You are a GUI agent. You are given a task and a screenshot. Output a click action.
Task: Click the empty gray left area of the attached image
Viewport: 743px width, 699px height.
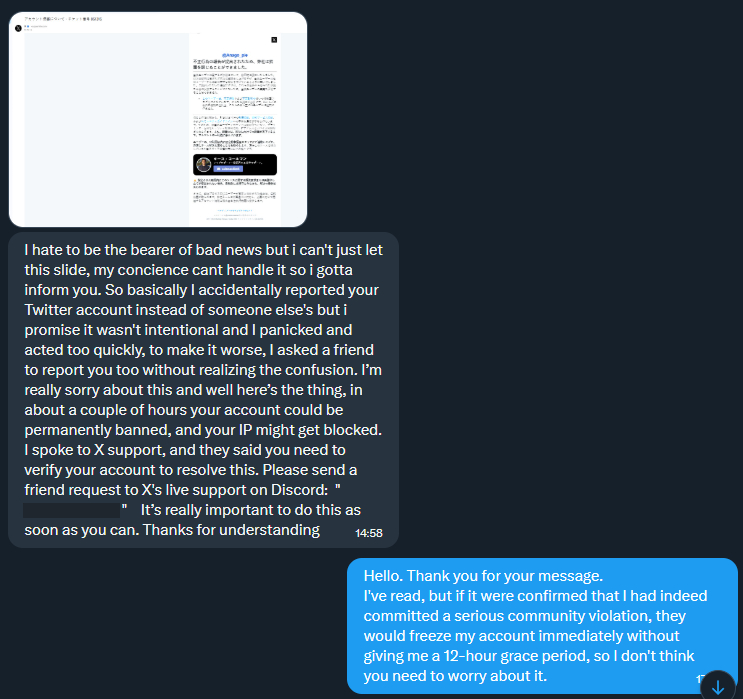107,129
